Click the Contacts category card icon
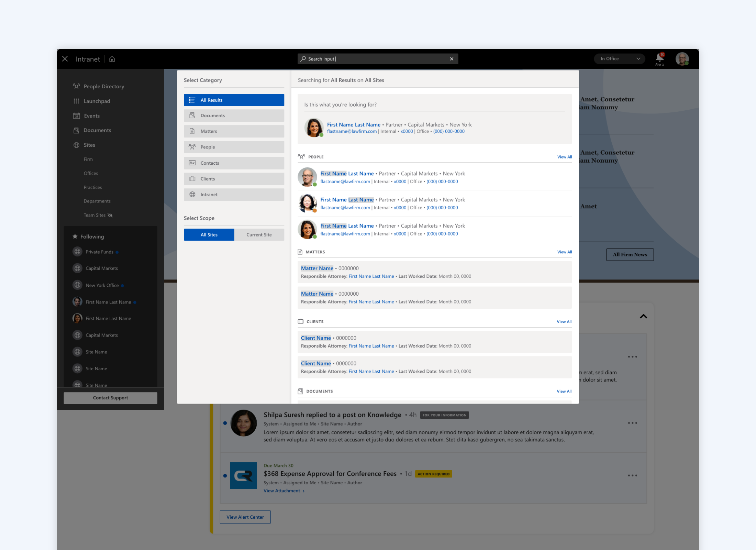The image size is (756, 550). (192, 163)
